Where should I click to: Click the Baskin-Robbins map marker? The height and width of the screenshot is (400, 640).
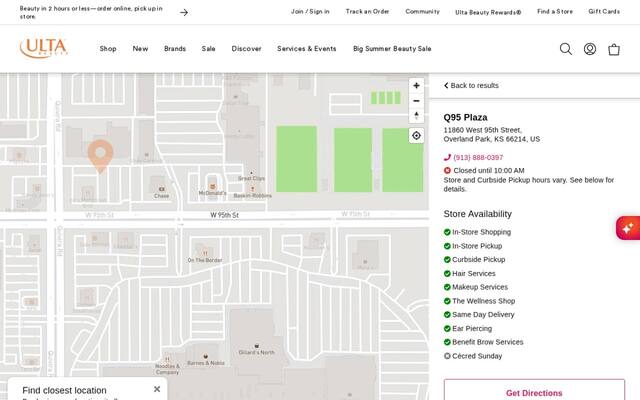point(253,189)
